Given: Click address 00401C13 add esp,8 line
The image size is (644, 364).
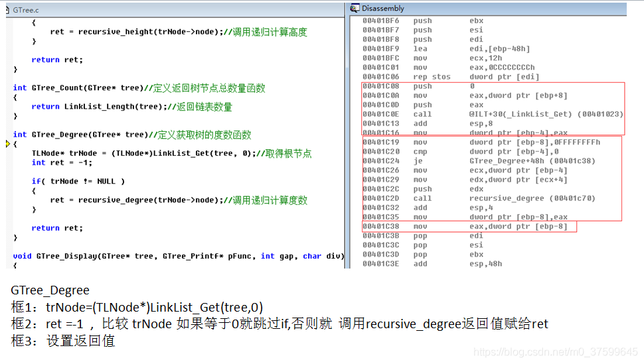Looking at the screenshot, I should click(428, 123).
